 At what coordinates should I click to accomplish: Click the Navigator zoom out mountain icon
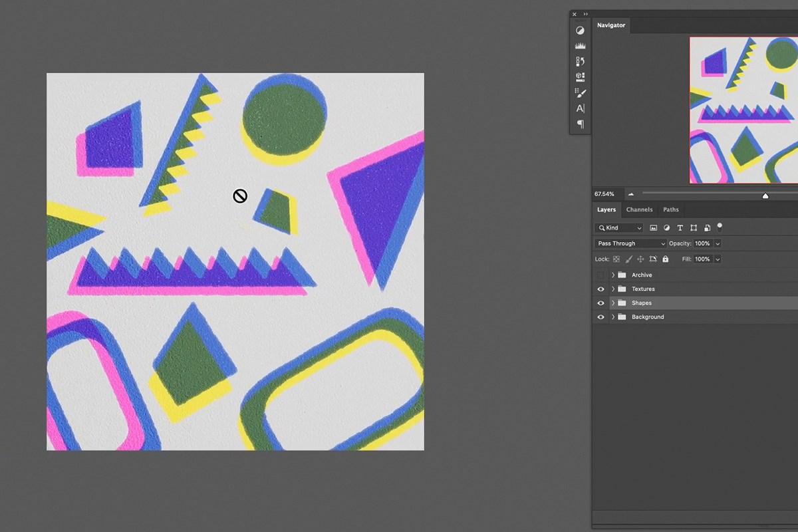click(x=630, y=194)
